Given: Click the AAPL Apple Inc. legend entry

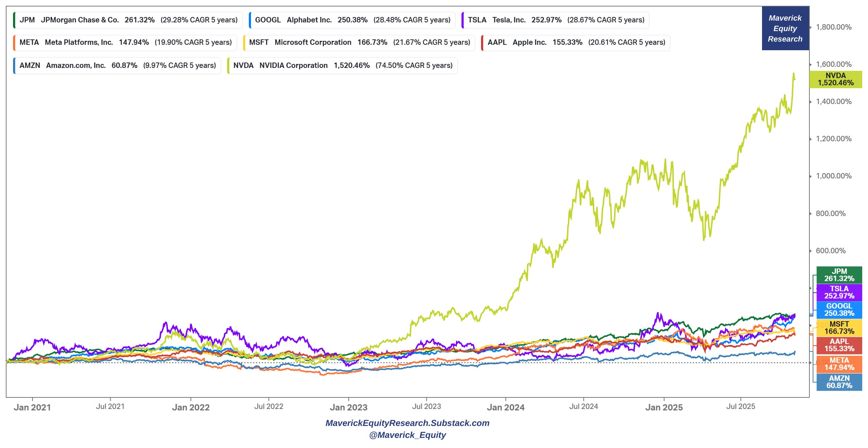Looking at the screenshot, I should 576,43.
